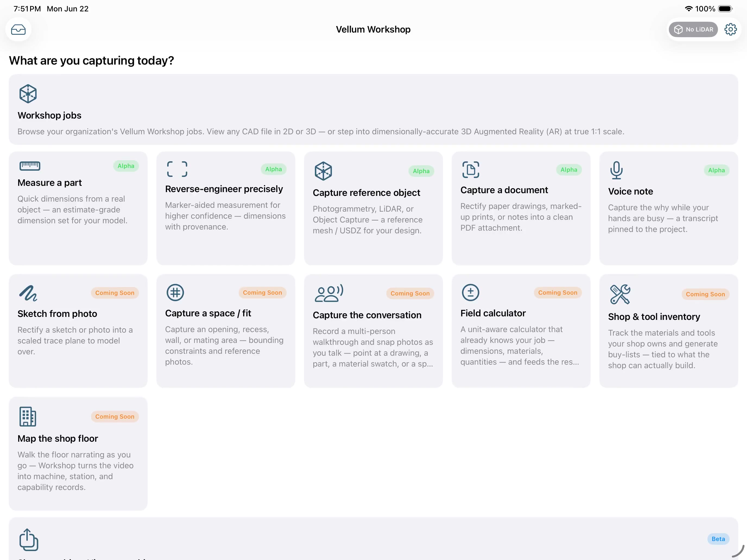The height and width of the screenshot is (560, 747).
Task: Click the Workshop jobs description text
Action: tap(321, 132)
